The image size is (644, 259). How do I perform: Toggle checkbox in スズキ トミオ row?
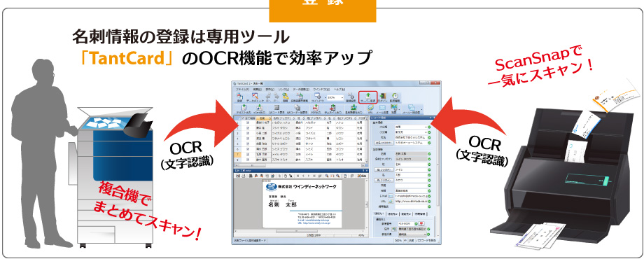[x=248, y=160]
